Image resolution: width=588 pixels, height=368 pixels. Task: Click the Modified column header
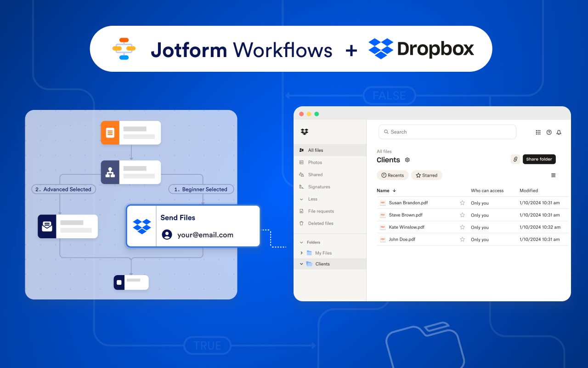529,190
